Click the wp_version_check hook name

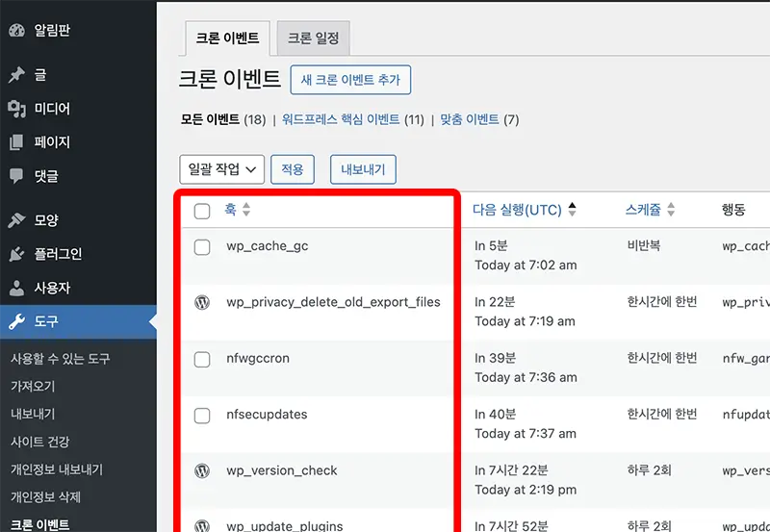[x=282, y=471]
